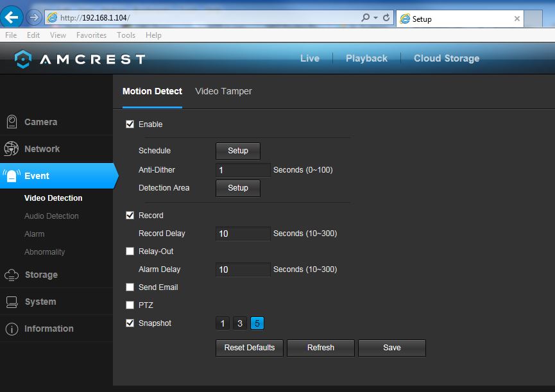
Task: Open Storage via cloud icon
Action: [12, 275]
